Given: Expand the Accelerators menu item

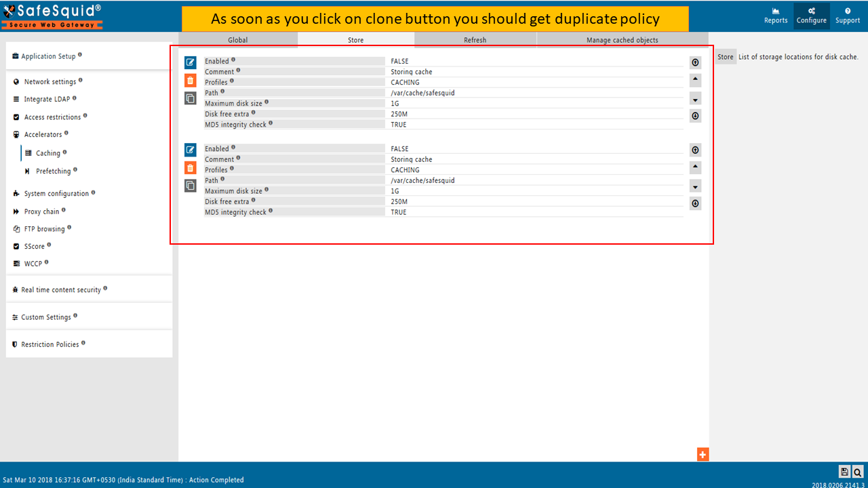Looking at the screenshot, I should pos(43,135).
